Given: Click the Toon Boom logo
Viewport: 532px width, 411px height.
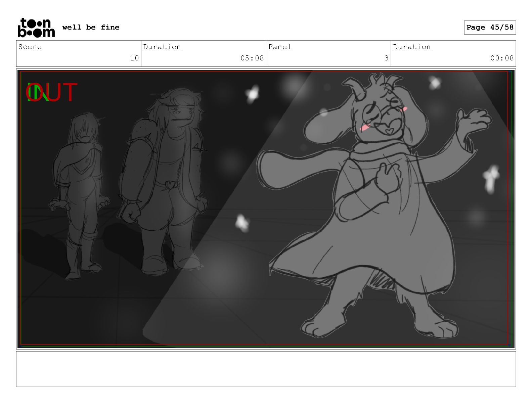Looking at the screenshot, I should pos(36,28).
